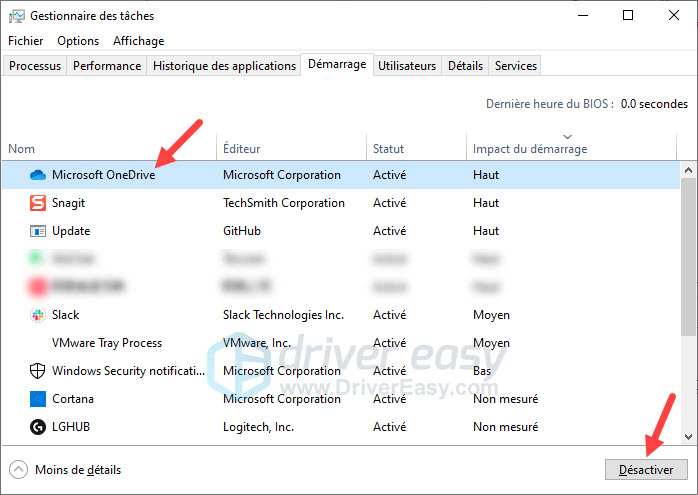Select the Démarrage tab
Image resolution: width=698 pixels, height=495 pixels.
click(337, 65)
